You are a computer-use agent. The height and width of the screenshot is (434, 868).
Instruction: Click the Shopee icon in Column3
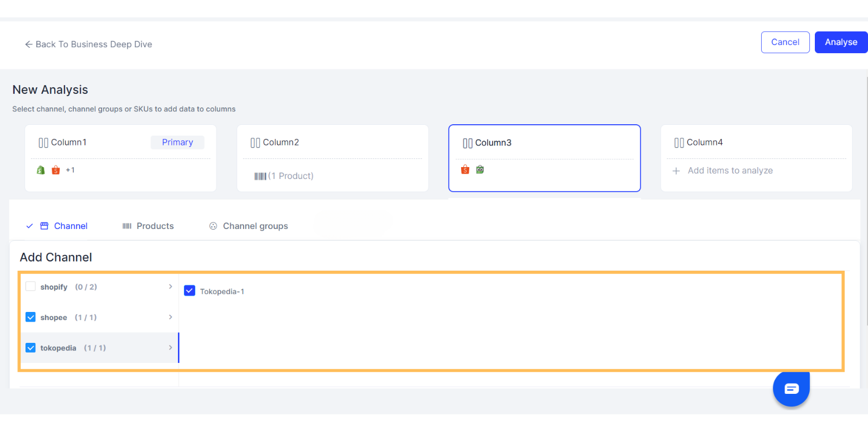[465, 170]
